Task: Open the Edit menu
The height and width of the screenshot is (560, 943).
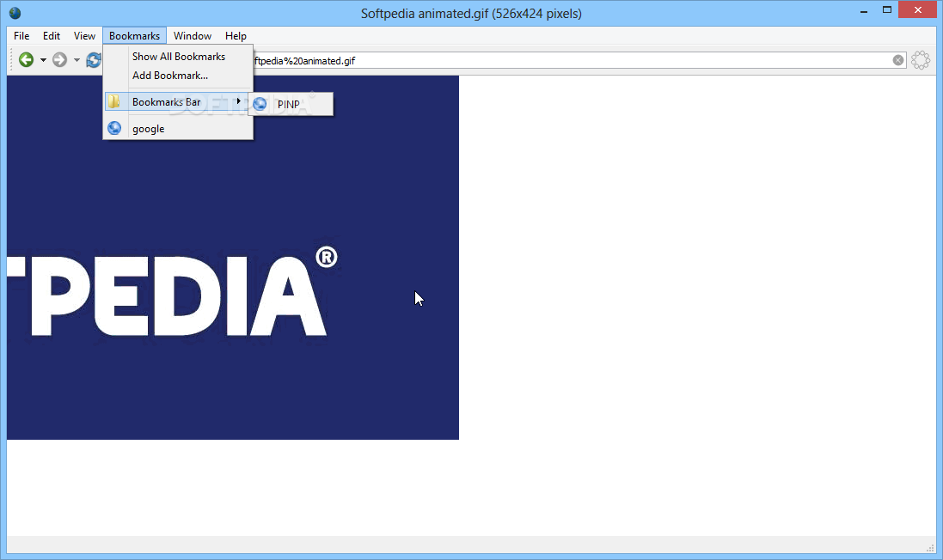Action: (x=51, y=36)
